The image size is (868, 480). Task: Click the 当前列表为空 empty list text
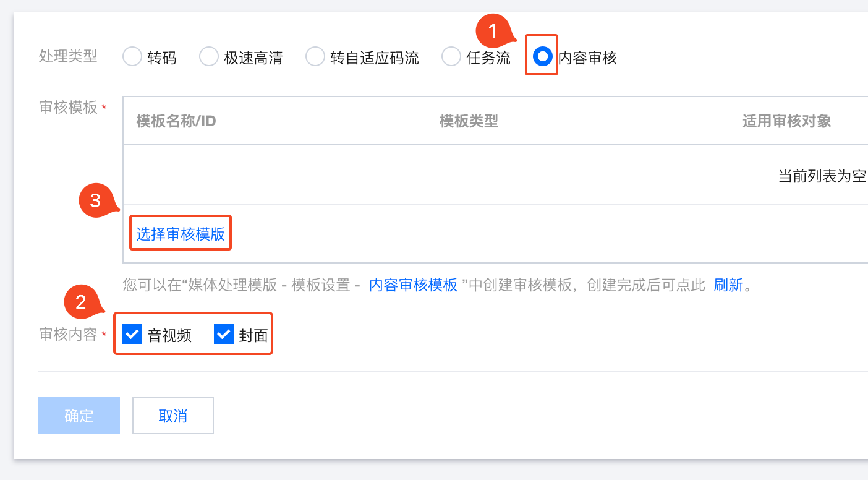[x=822, y=176]
